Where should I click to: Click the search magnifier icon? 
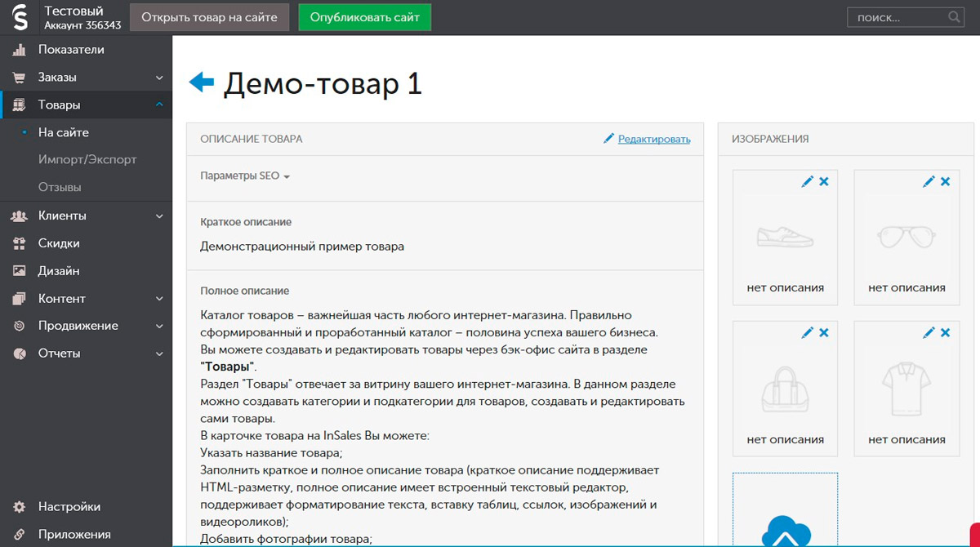(x=954, y=17)
